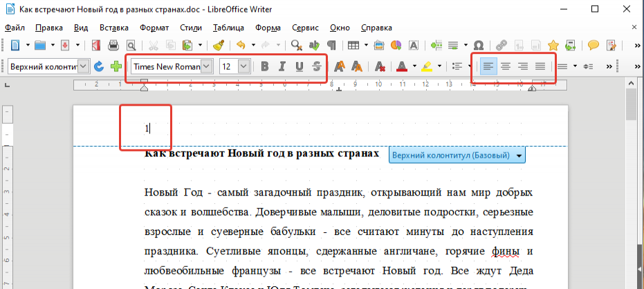
Task: Export the document as PDF
Action: click(x=97, y=46)
